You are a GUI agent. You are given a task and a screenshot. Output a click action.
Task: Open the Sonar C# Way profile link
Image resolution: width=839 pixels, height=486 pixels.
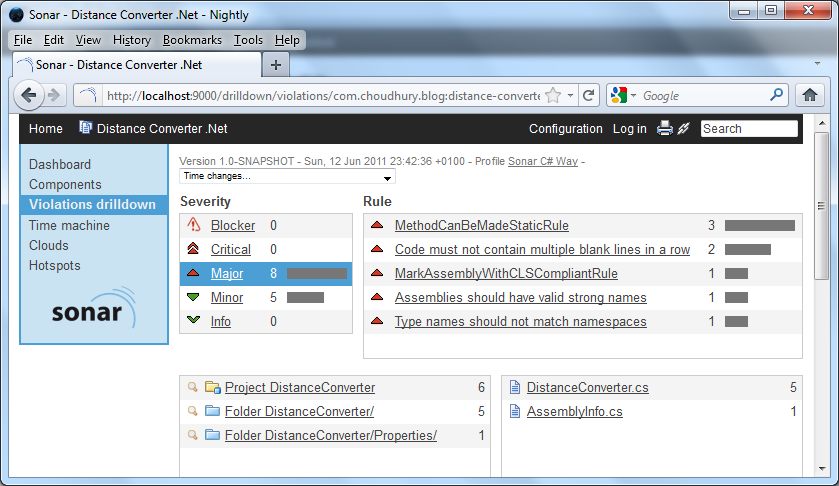[543, 161]
